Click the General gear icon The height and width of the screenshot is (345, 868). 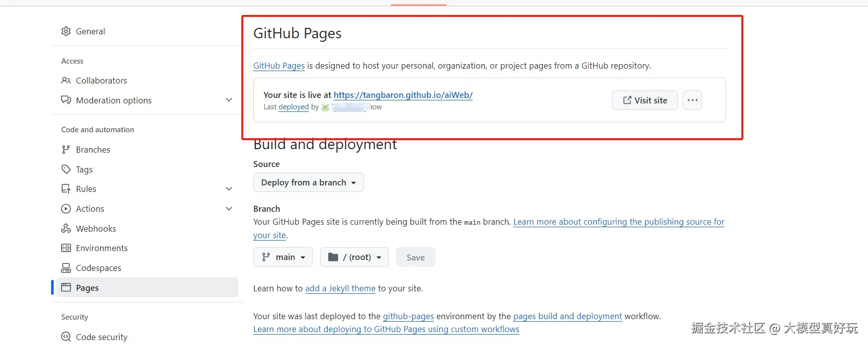pos(66,31)
